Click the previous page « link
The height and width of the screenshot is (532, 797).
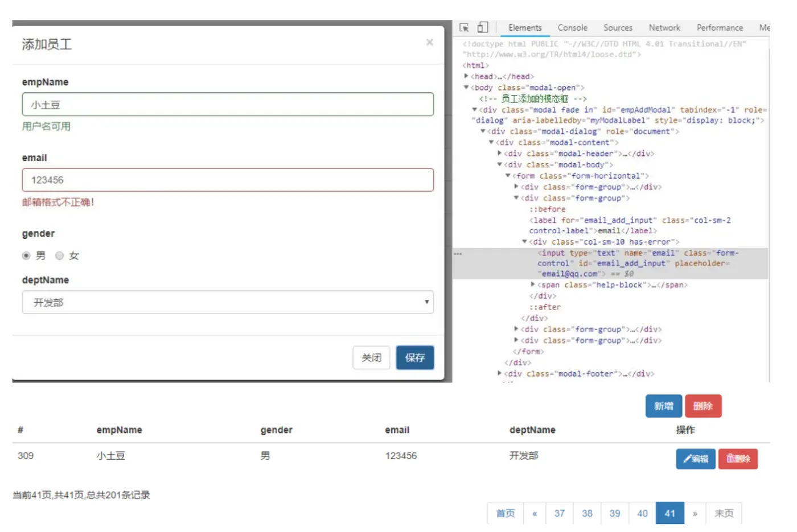point(535,513)
